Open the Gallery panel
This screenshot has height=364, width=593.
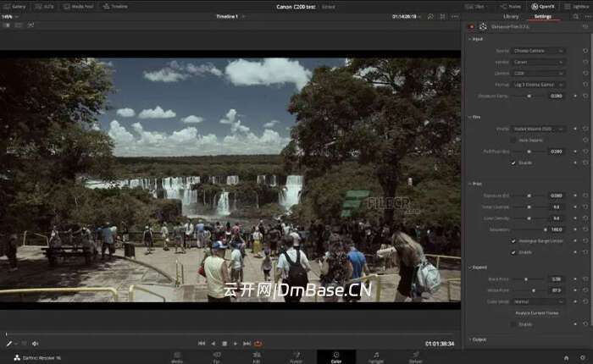pos(14,7)
